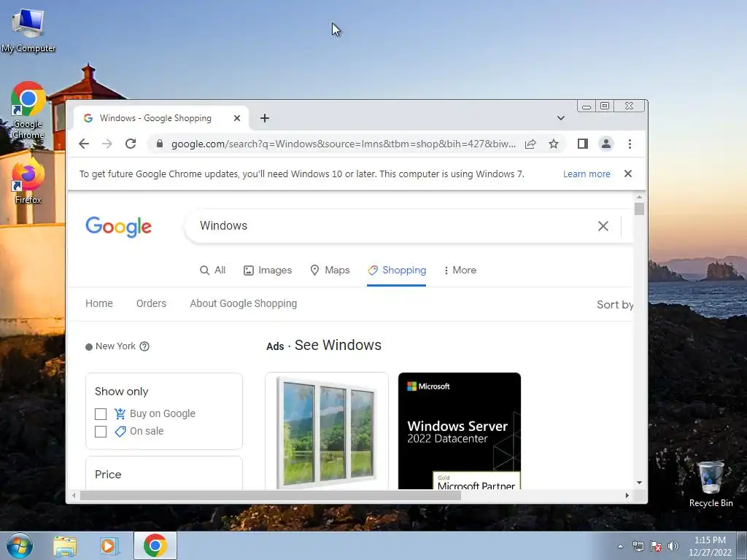The image size is (747, 560).
Task: Click the vertical scrollbar thumb
Action: point(639,209)
